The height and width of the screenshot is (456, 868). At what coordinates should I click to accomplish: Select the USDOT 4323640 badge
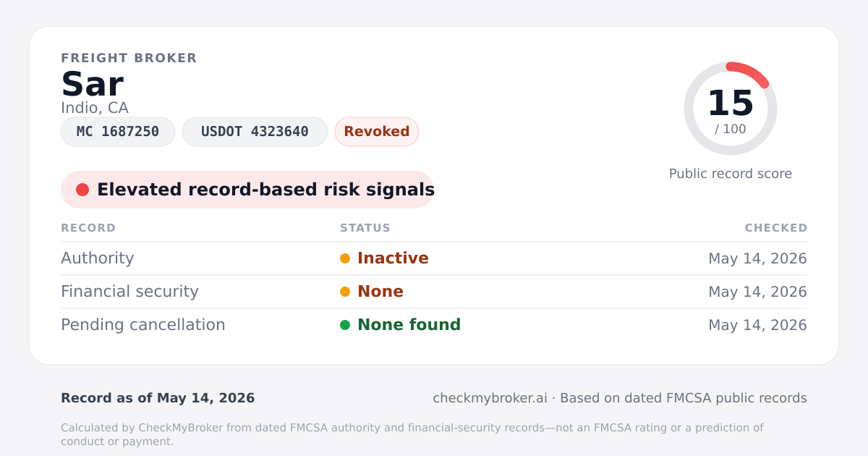[x=255, y=132]
